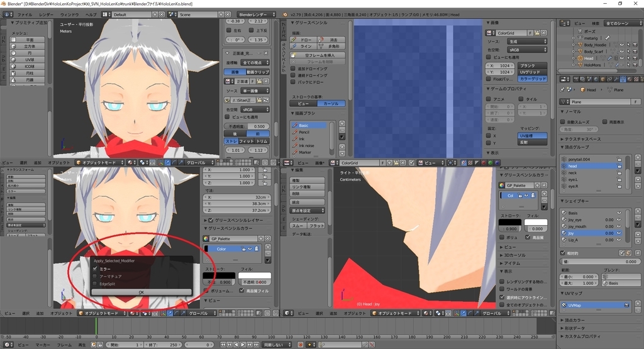Screen dimensions: 644x349
Task: Move drawing brush down in list
Action: (341, 153)
